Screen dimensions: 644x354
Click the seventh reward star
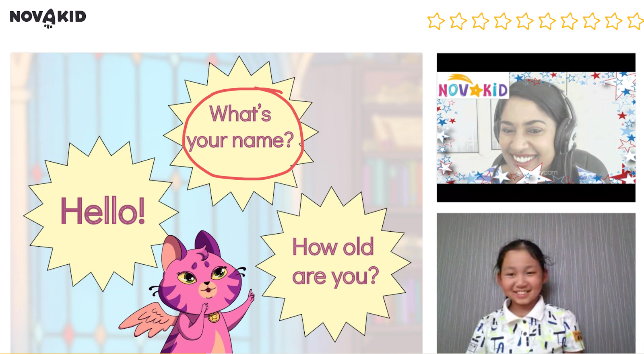569,21
